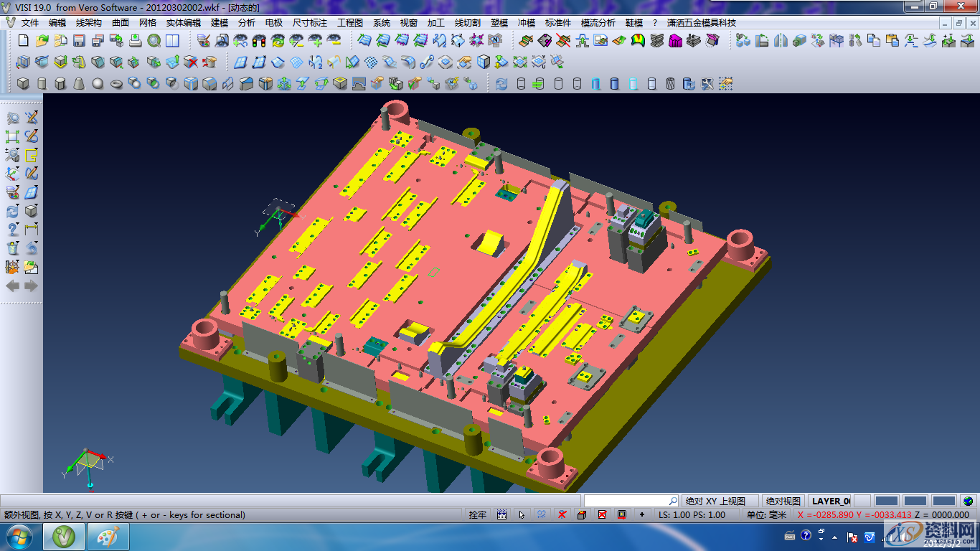Toggle the grid snap status icon
The height and width of the screenshot is (551, 980).
[501, 514]
